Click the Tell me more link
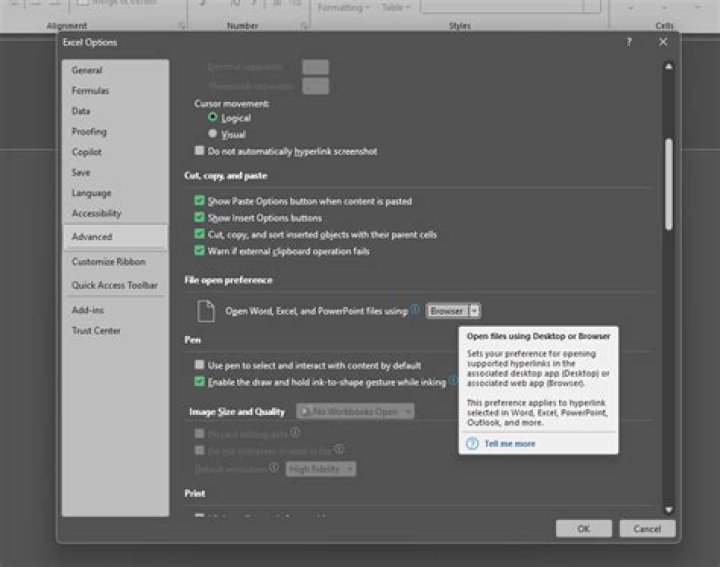720x567 pixels. tap(510, 443)
